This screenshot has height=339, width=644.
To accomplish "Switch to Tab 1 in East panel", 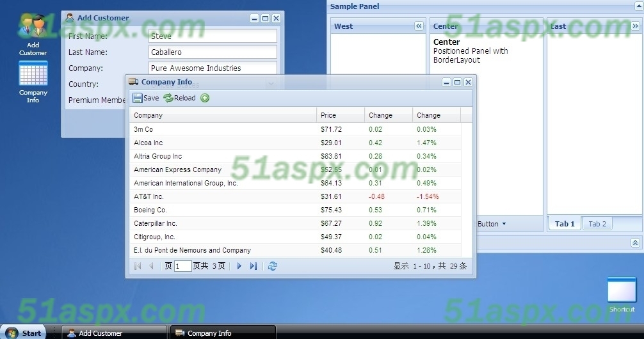I will (x=565, y=224).
